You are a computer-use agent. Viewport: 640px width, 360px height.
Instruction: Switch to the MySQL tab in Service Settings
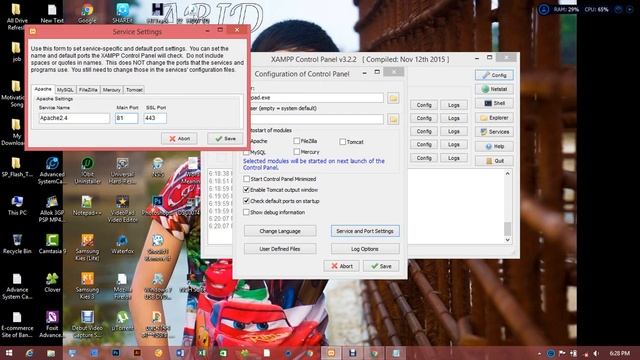(x=65, y=90)
